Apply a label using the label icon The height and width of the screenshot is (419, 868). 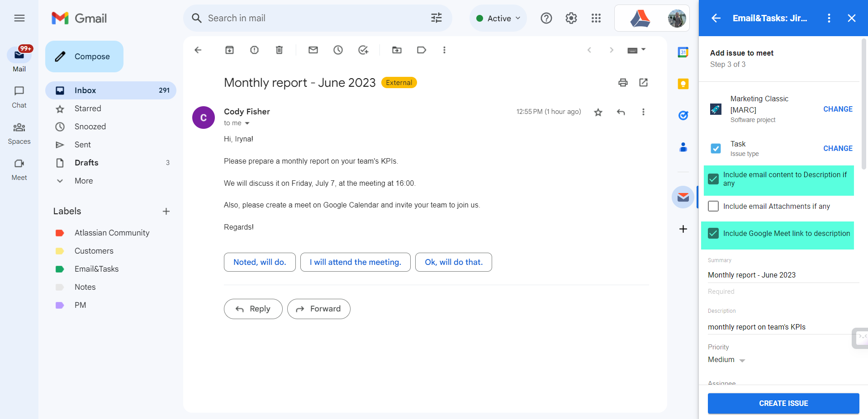point(422,50)
